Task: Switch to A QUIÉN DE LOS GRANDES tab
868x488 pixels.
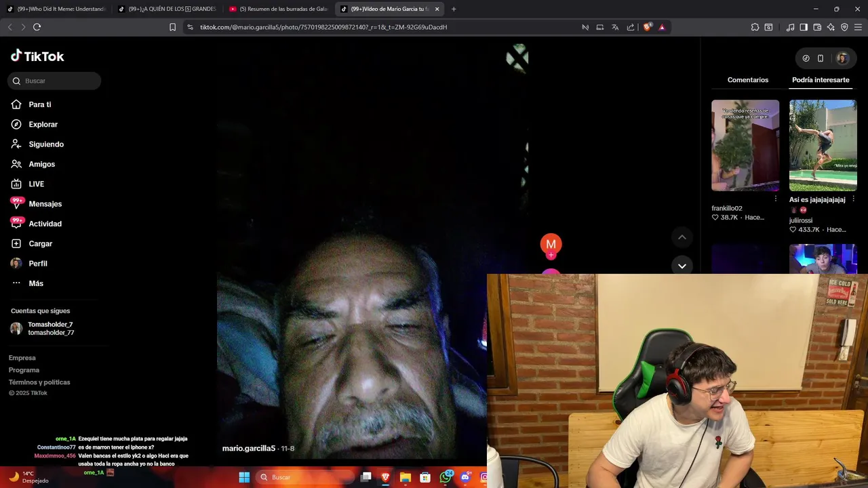Action: pos(167,9)
